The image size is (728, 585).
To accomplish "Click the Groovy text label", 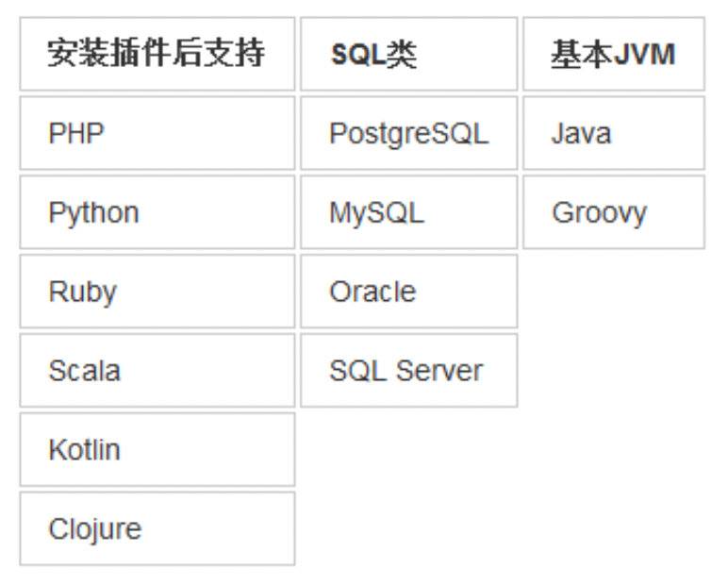I will (600, 213).
